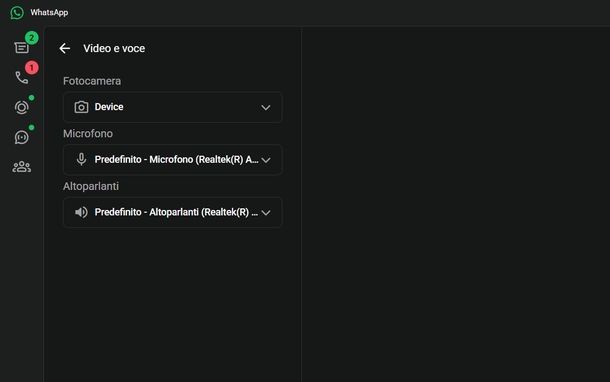Click the microphone icon in Microfono field
The image size is (610, 382).
point(81,159)
